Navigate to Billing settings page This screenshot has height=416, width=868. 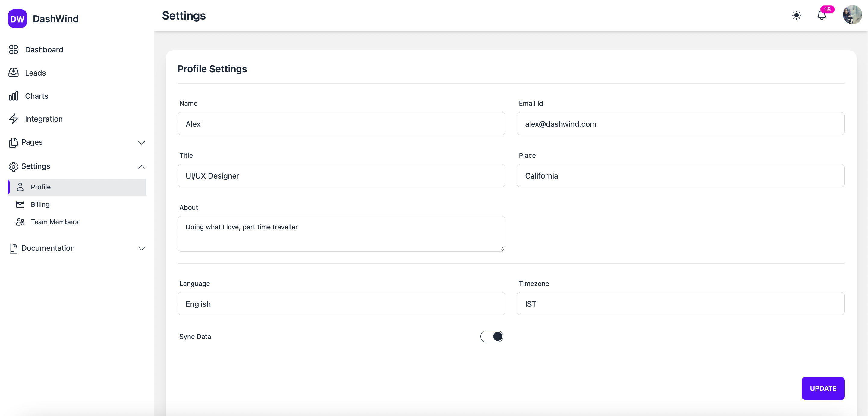40,204
